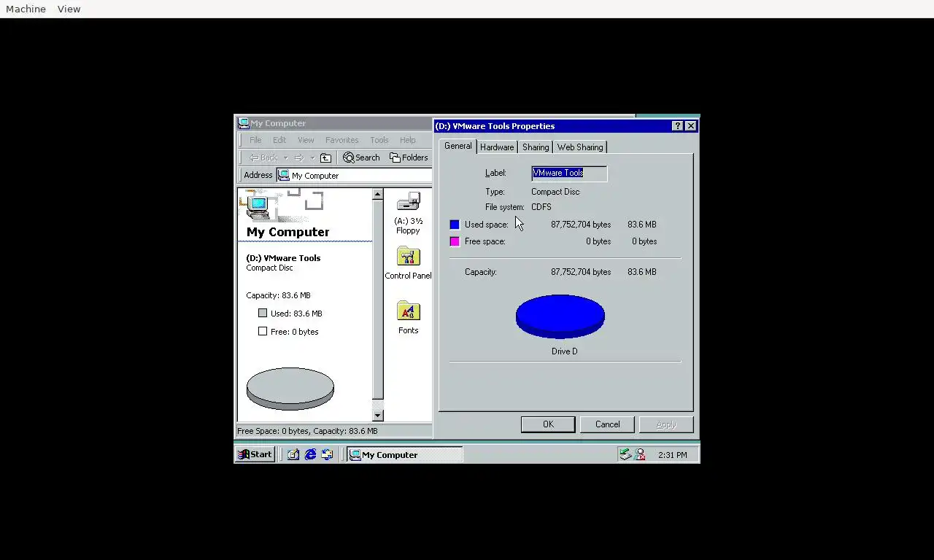934x560 pixels.
Task: Open the View menu in My Computer
Action: (306, 140)
